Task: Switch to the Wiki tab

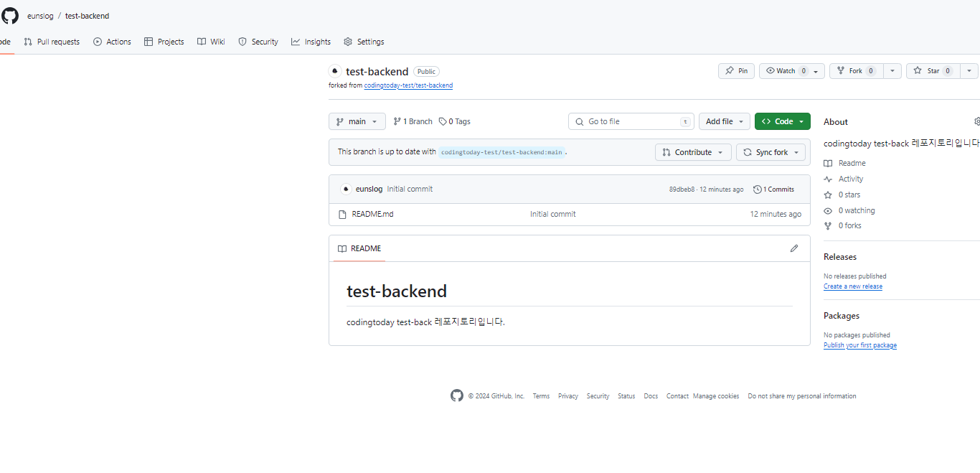Action: coord(211,42)
